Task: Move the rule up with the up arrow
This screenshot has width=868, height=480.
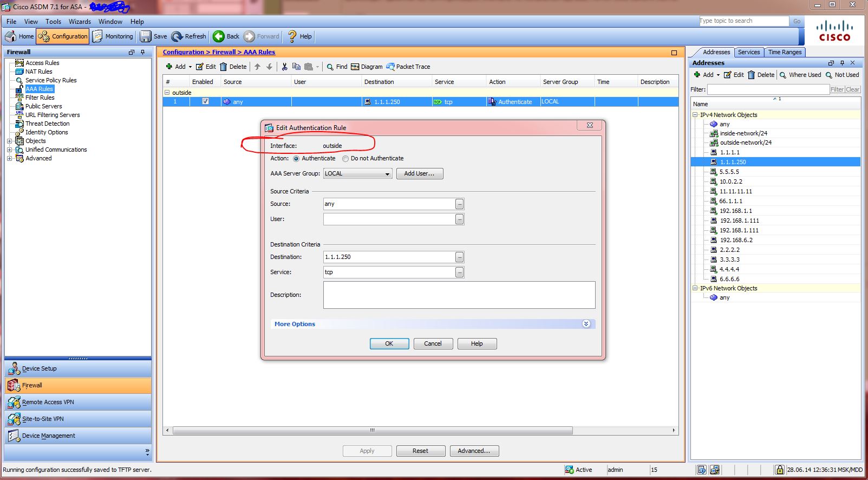Action: coord(257,67)
